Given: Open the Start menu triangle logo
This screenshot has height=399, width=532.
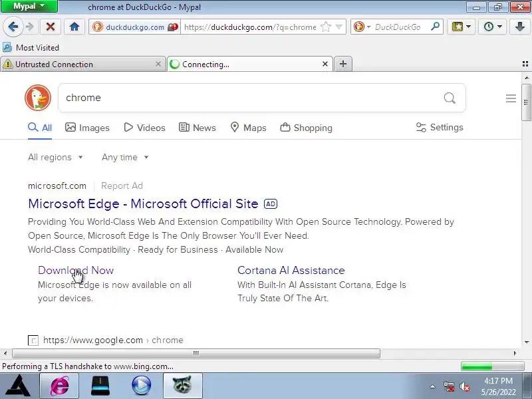Looking at the screenshot, I should tap(19, 386).
